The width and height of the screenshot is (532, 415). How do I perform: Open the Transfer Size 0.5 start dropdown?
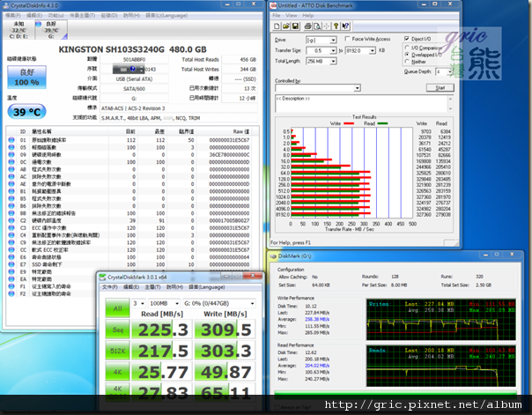pyautogui.click(x=333, y=50)
